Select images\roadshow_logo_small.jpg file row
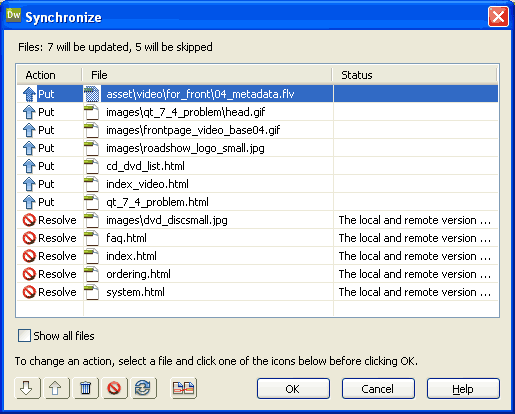515x414 pixels. coord(257,148)
